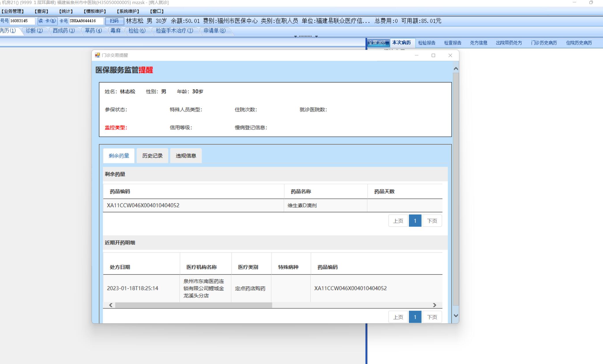Open the 业务管理 menu
The height and width of the screenshot is (364, 603).
pos(12,11)
